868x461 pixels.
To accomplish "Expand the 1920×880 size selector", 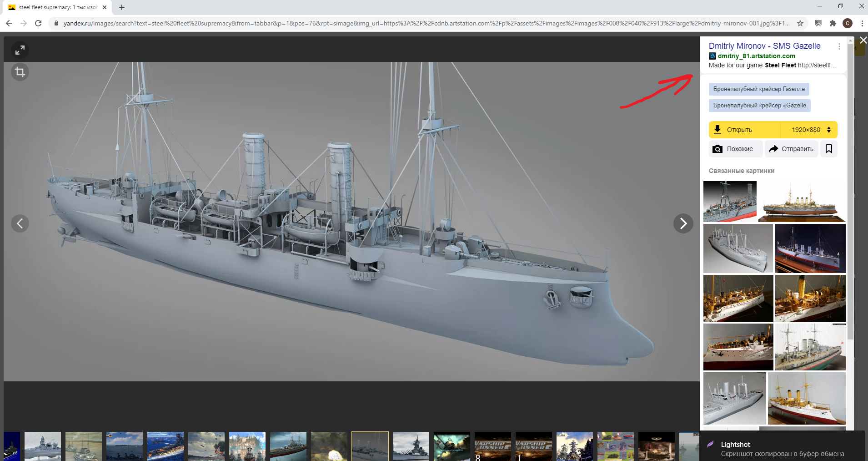I will [809, 130].
